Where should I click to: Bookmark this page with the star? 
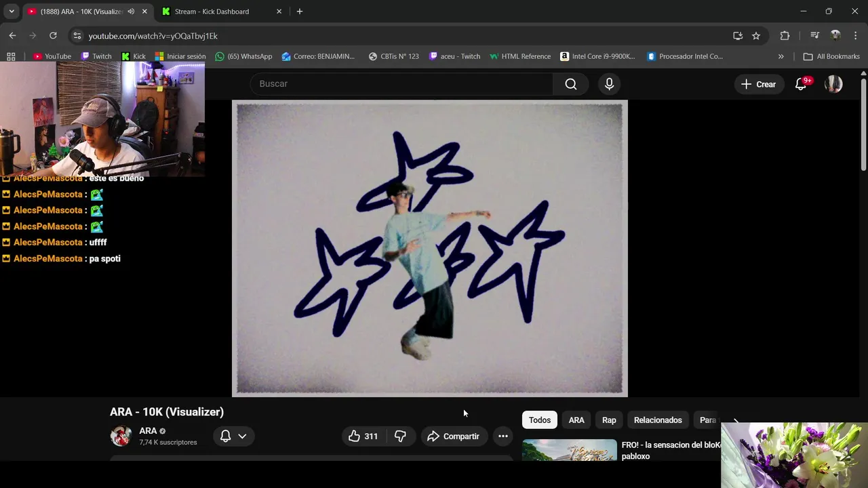pyautogui.click(x=756, y=36)
